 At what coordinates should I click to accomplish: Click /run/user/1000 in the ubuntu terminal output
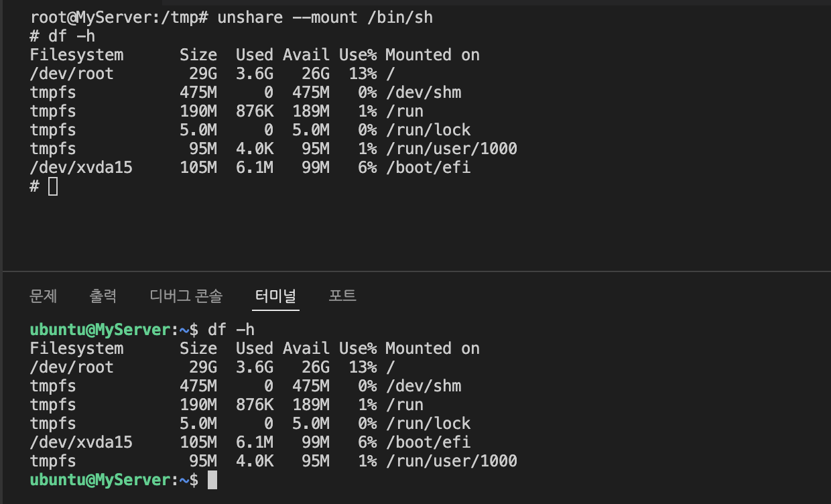452,461
